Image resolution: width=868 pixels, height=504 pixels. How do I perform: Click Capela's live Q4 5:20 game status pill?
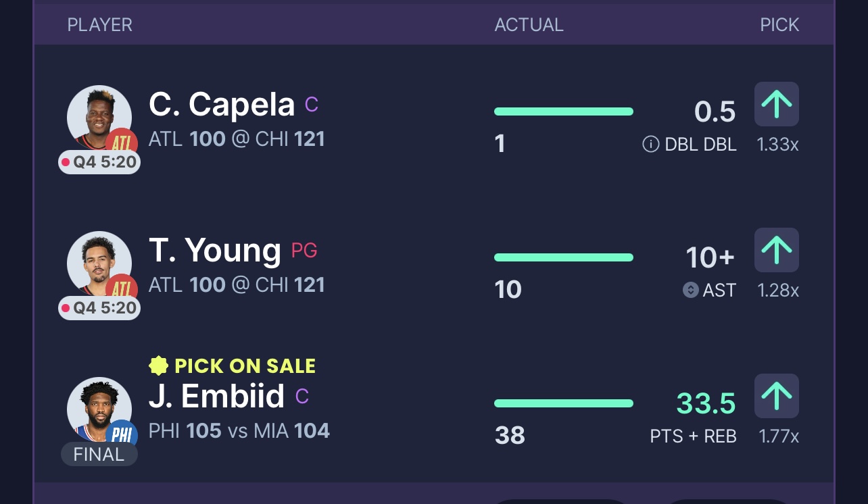pos(99,162)
